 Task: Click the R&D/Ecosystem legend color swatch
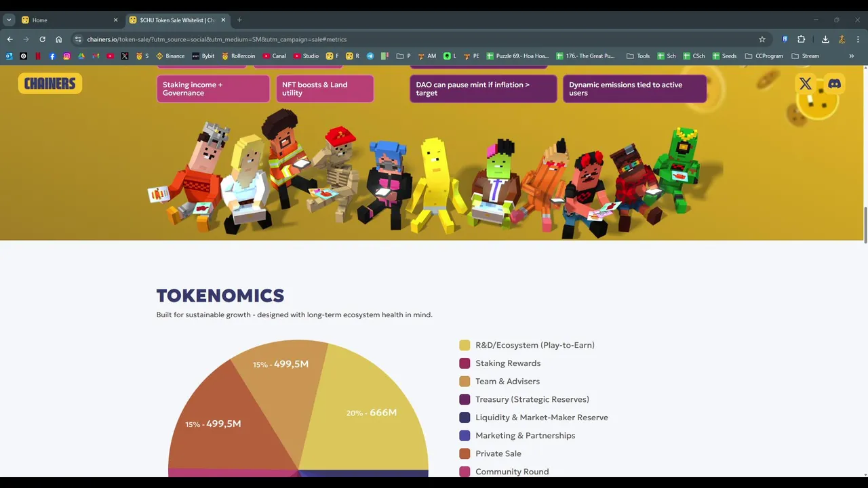pos(465,345)
